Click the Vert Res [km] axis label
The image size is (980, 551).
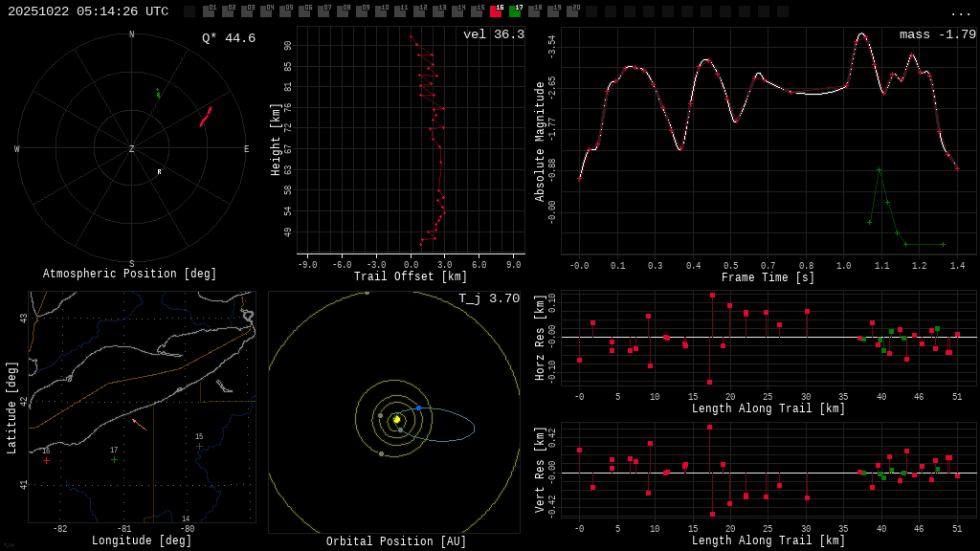(x=540, y=470)
